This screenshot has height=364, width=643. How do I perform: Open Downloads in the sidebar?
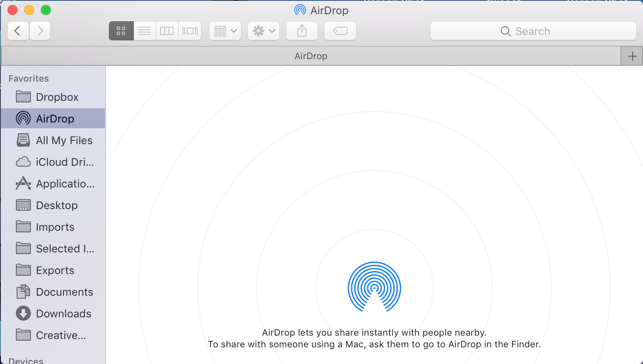click(53, 314)
